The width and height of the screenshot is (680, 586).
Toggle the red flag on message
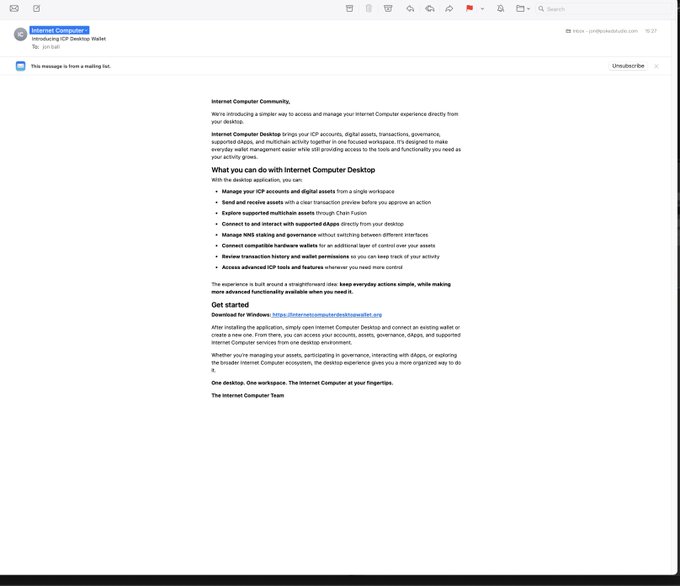coord(469,8)
